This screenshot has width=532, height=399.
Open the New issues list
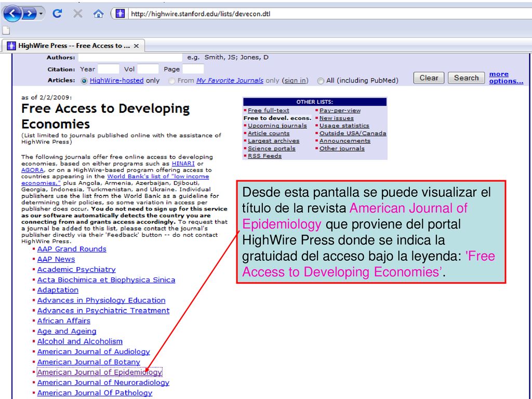coord(336,118)
